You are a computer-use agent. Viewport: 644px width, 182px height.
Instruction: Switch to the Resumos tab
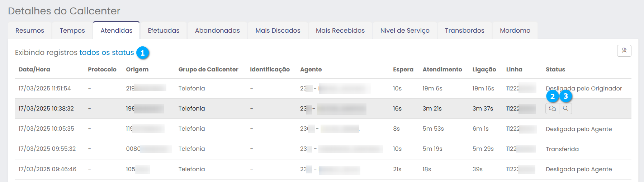tap(30, 31)
